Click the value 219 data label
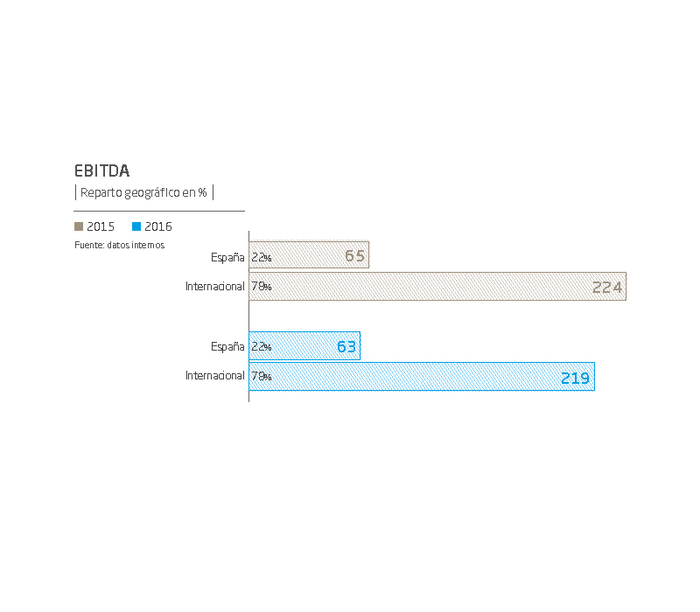The image size is (700, 612). [576, 379]
